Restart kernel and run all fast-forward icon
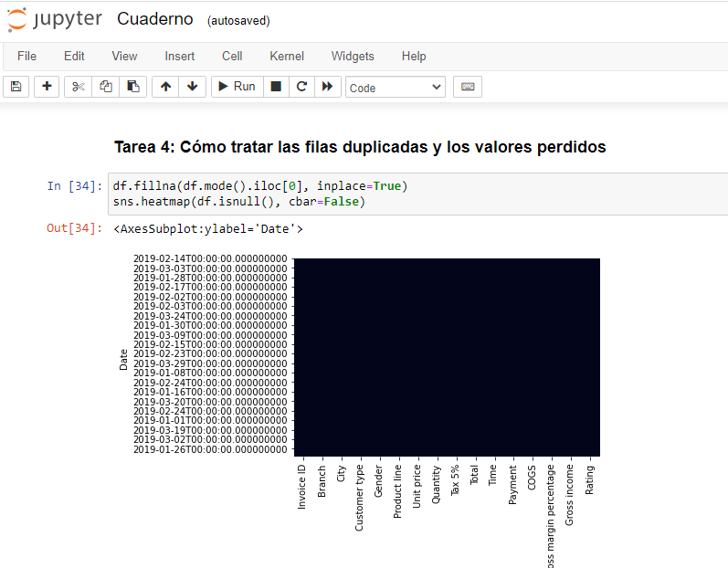This screenshot has height=568, width=728. tap(328, 87)
